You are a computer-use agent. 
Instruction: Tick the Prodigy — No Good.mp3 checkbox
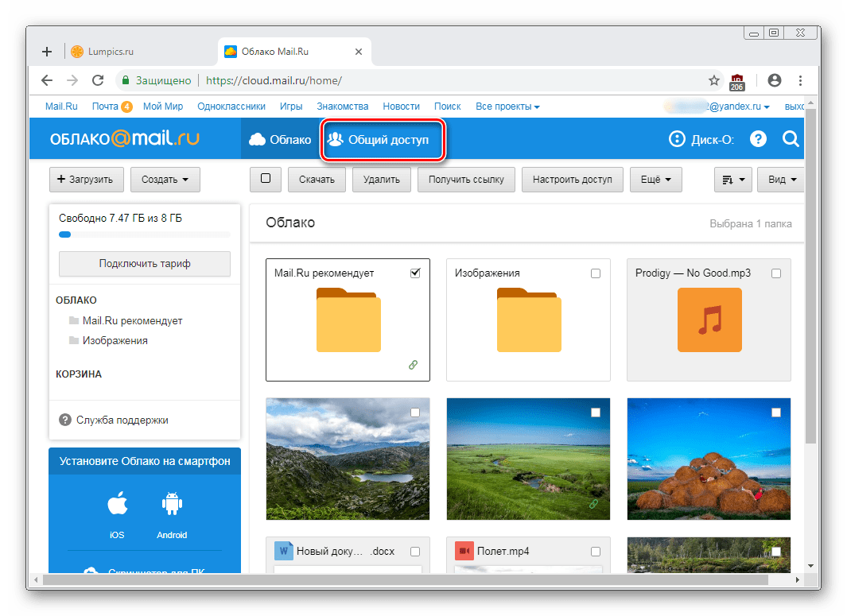775,273
